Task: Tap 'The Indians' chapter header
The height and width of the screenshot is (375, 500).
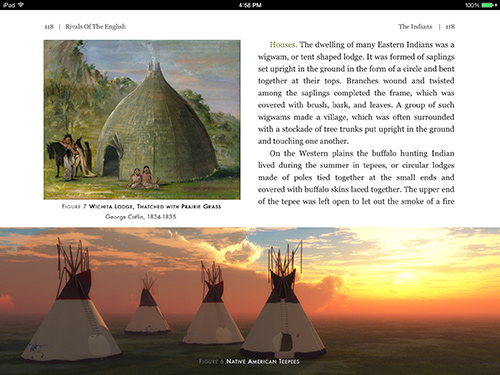Action: click(415, 27)
